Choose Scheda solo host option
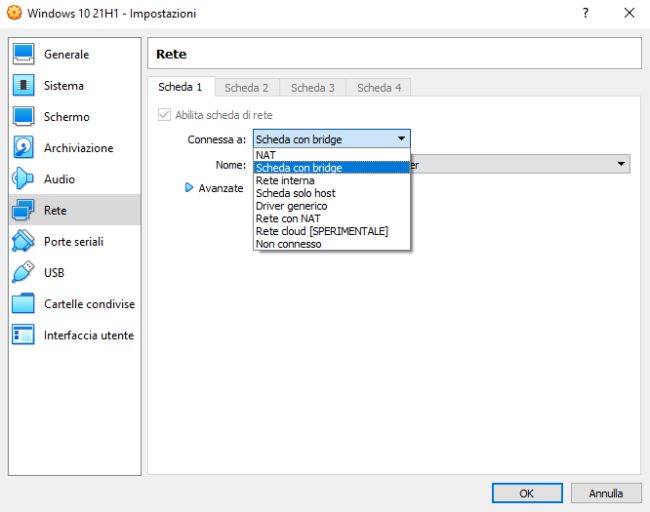This screenshot has height=512, width=650. (x=332, y=193)
